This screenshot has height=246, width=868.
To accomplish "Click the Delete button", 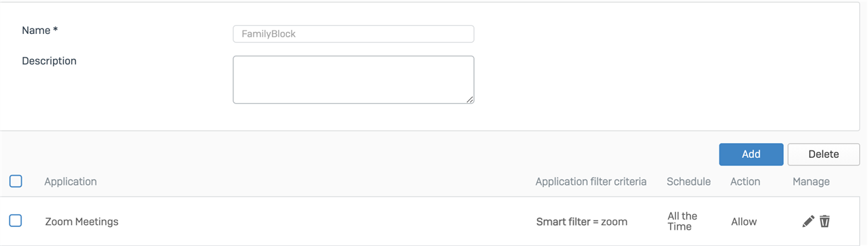I will (823, 155).
